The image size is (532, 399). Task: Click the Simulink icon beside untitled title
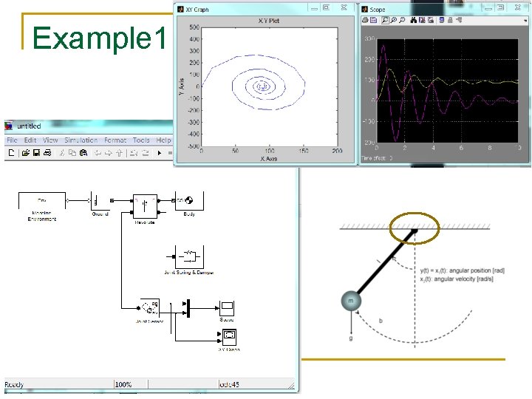point(8,126)
